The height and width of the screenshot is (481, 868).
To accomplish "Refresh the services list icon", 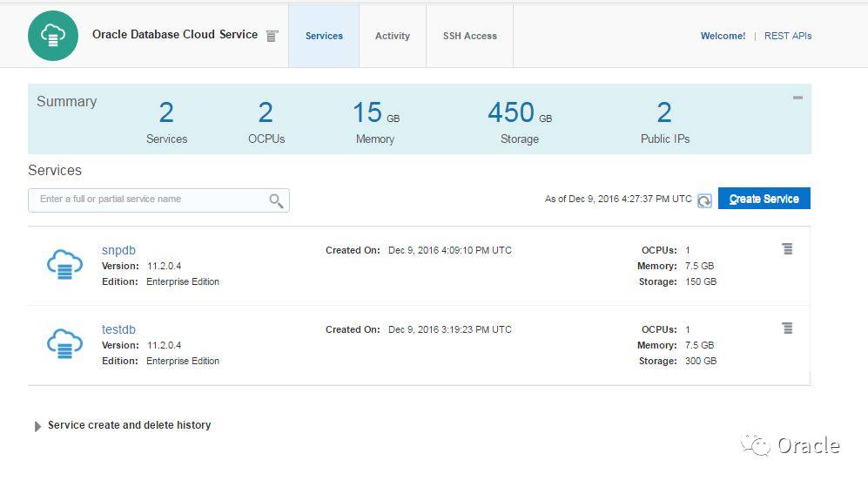I will tap(704, 200).
